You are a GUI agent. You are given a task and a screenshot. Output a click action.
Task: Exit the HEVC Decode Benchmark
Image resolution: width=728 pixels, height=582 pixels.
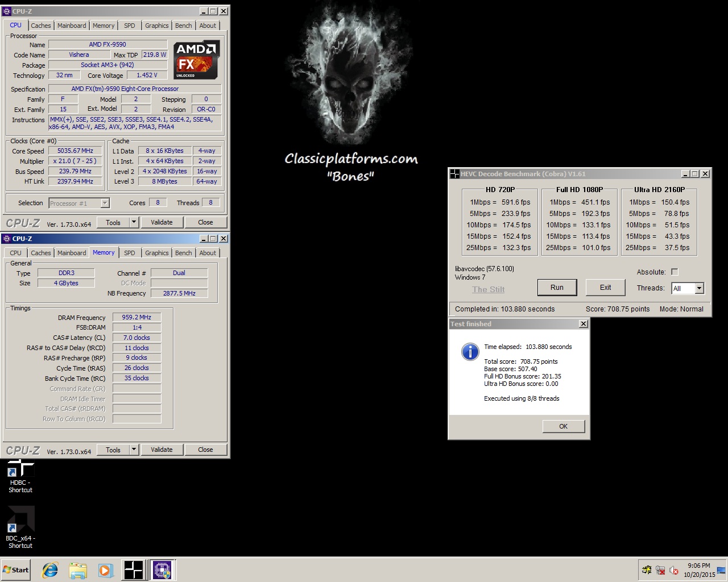(605, 288)
